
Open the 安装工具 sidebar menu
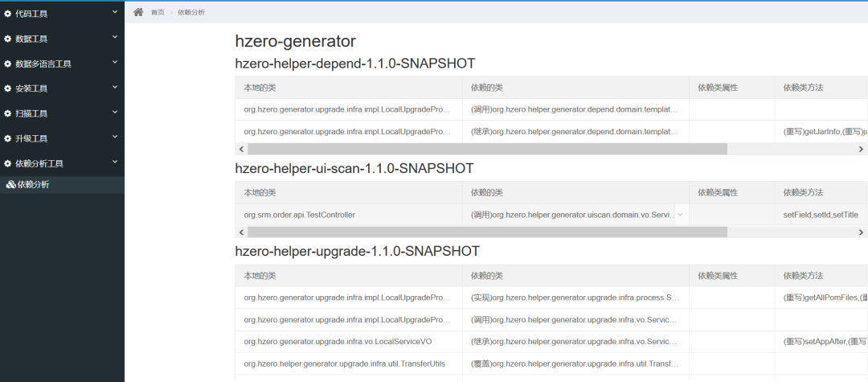click(32, 88)
